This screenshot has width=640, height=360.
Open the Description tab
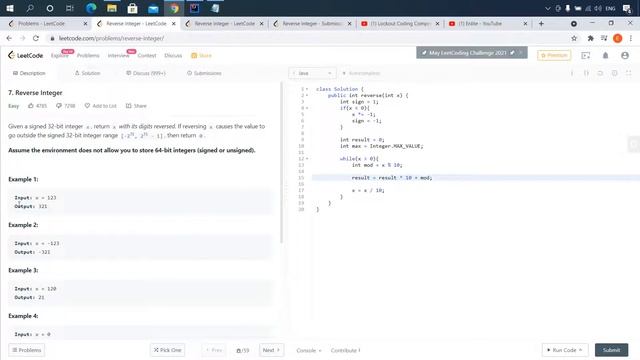(29, 73)
